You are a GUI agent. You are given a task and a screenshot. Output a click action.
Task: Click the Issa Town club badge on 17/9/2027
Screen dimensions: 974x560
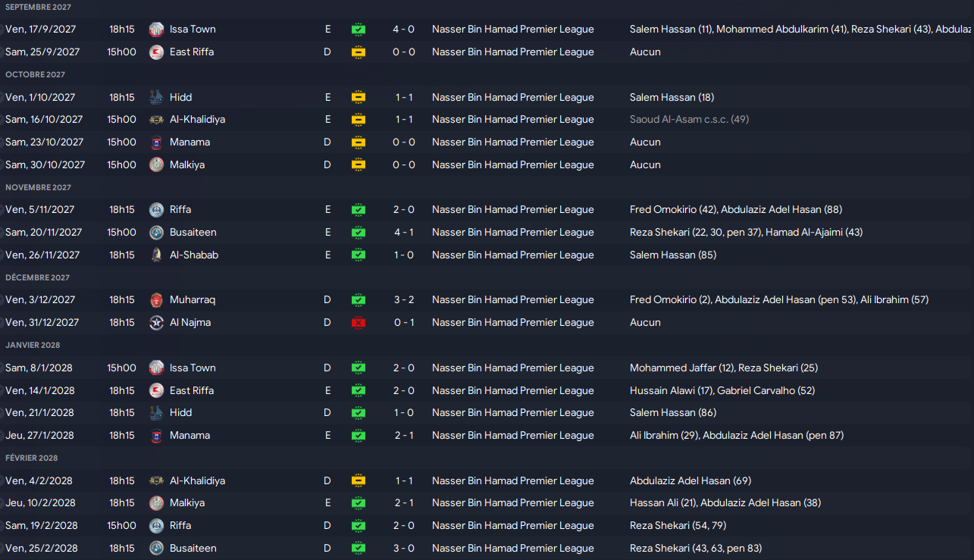156,30
